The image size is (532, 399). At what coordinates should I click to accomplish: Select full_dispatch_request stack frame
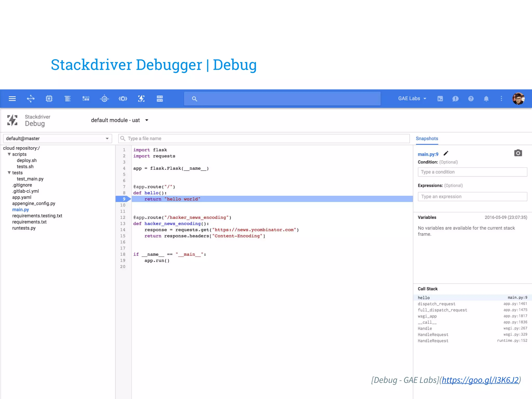(472, 310)
